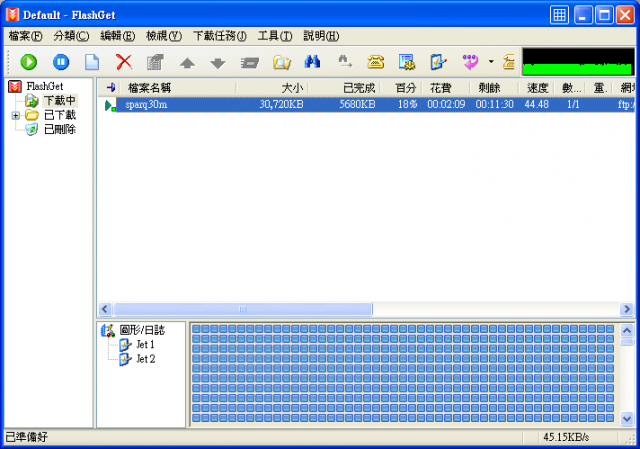Sort by 速度 column header

tap(536, 88)
